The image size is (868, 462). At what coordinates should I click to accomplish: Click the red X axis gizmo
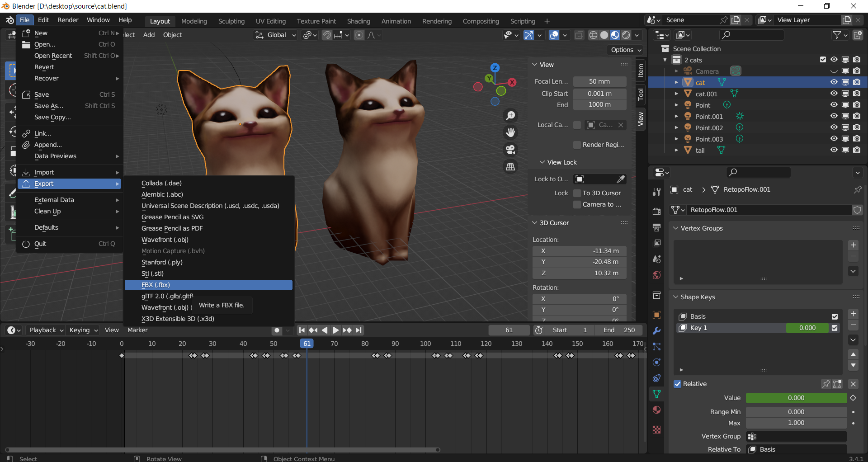[512, 82]
